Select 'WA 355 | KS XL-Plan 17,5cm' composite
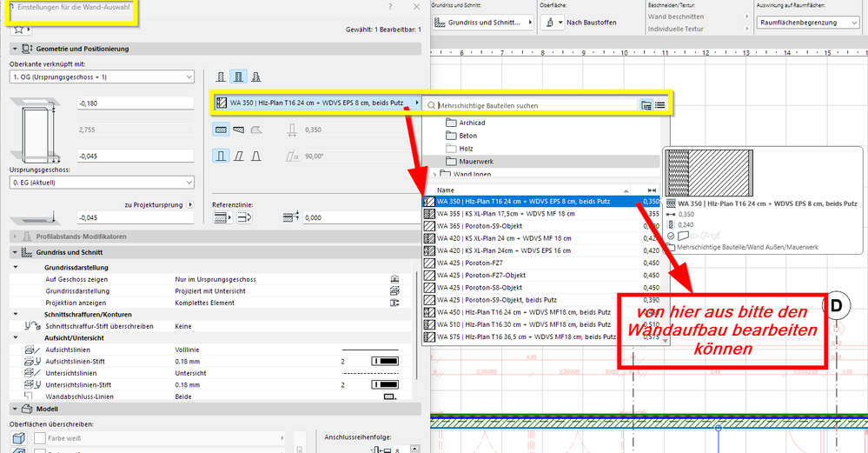Viewport: 868px width, 453px height. point(542,214)
